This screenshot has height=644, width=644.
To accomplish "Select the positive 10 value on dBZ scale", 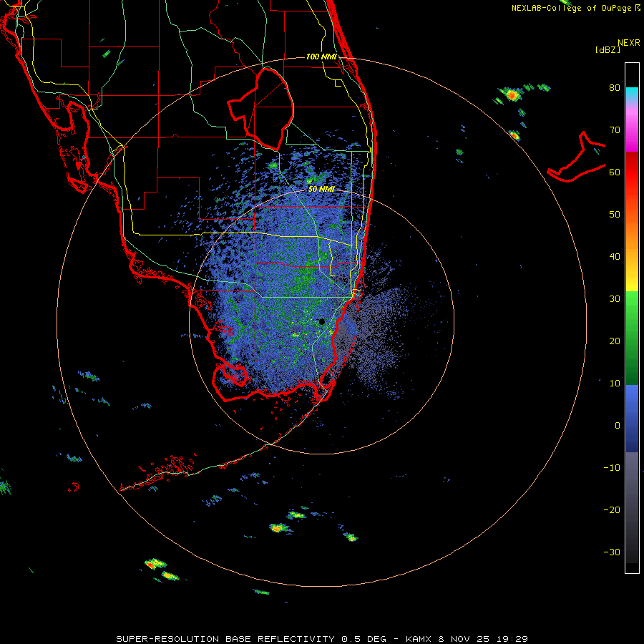I will click(615, 384).
